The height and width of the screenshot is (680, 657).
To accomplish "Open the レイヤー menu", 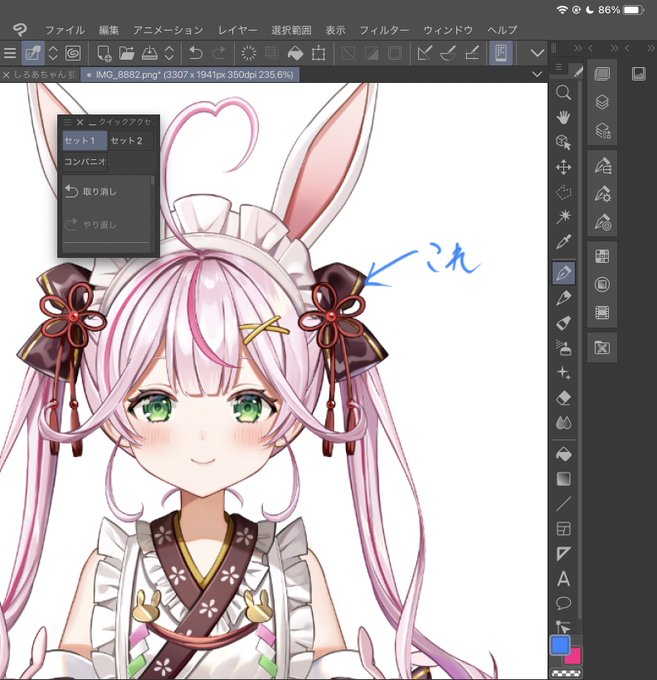I will pyautogui.click(x=237, y=30).
